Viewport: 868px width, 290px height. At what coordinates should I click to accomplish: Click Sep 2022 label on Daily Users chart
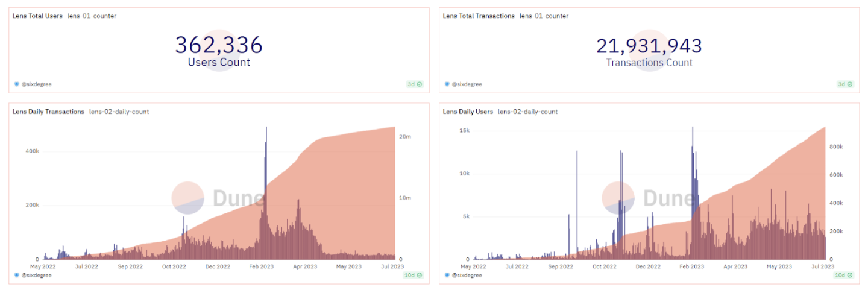pos(561,266)
